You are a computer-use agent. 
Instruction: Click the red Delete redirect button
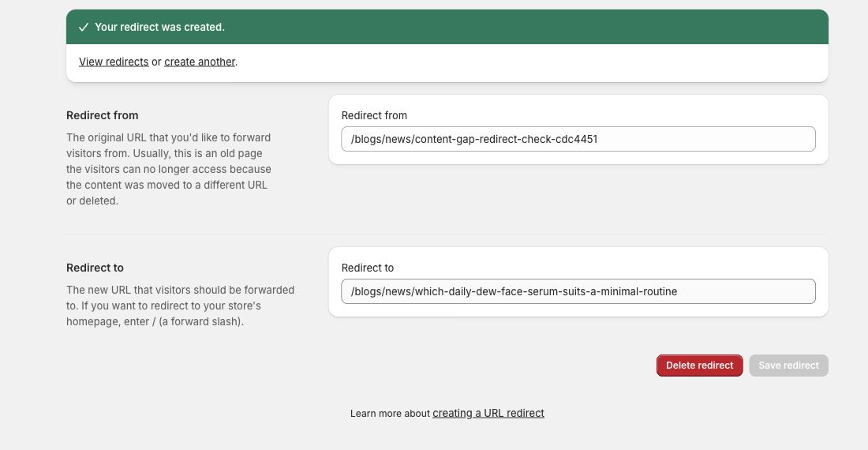(x=699, y=366)
